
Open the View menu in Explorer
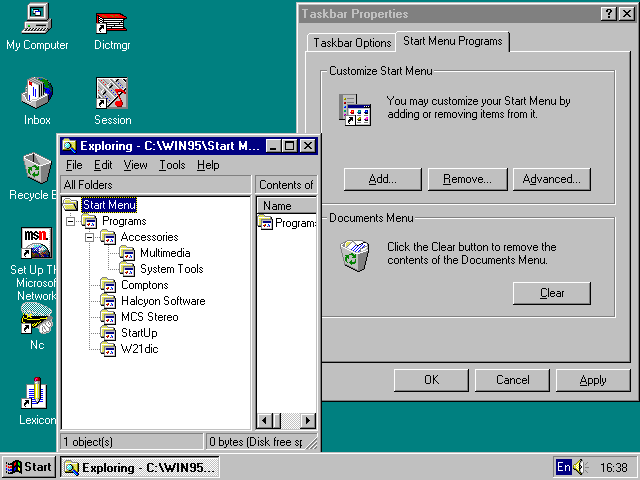135,165
